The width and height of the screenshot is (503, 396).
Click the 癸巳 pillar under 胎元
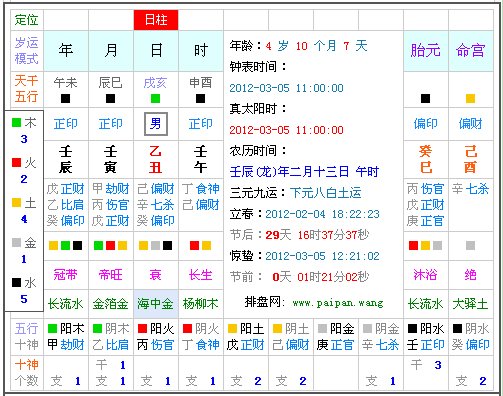click(425, 159)
